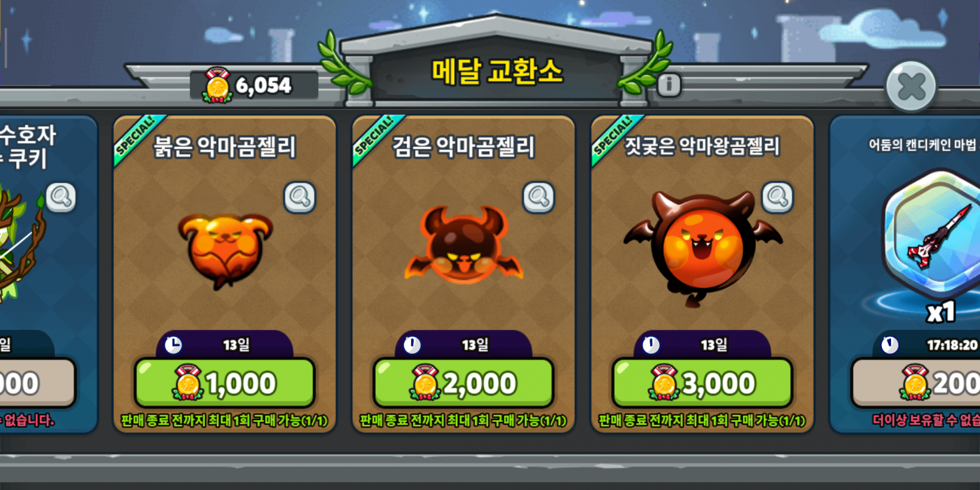Tap the medal balance showing 6,054

pos(264,86)
